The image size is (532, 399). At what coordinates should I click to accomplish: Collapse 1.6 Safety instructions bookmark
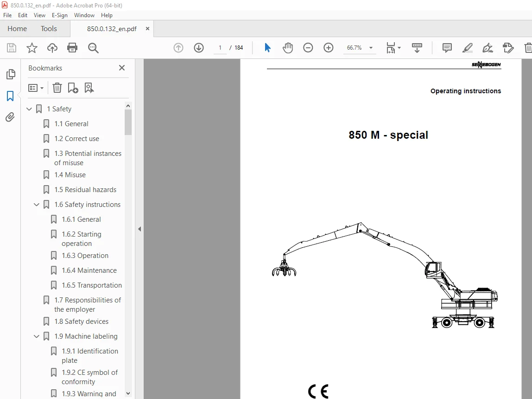pyautogui.click(x=36, y=205)
